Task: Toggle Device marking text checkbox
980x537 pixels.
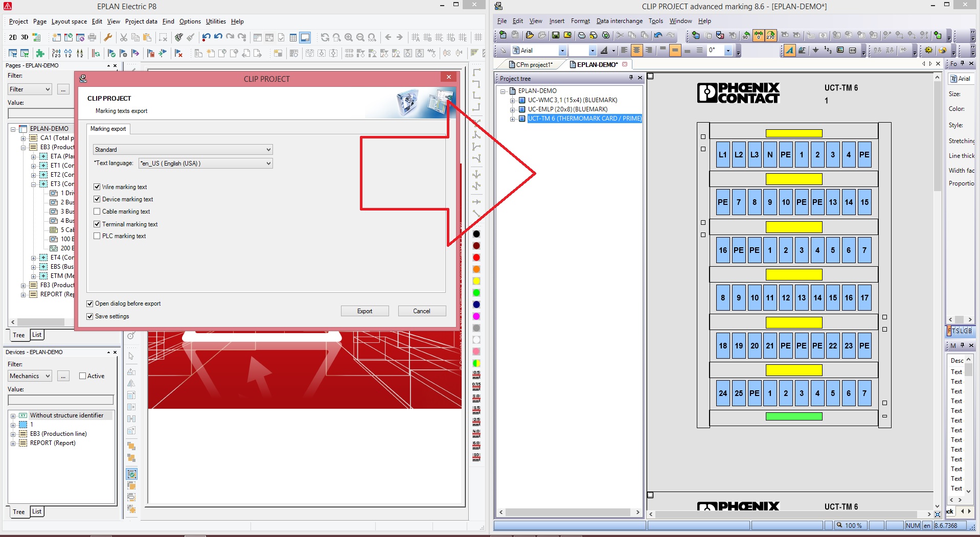Action: point(97,199)
